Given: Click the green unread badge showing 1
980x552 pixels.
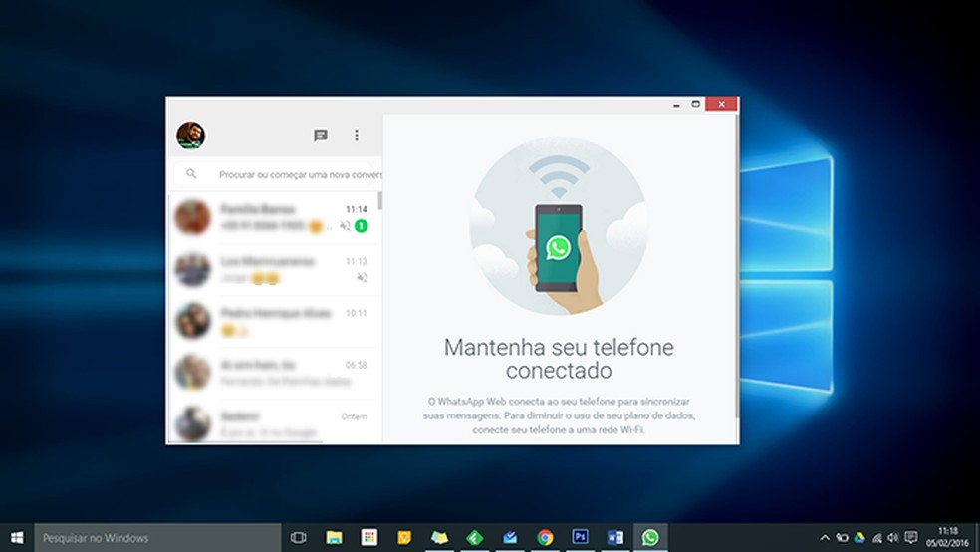Looking at the screenshot, I should [x=361, y=225].
